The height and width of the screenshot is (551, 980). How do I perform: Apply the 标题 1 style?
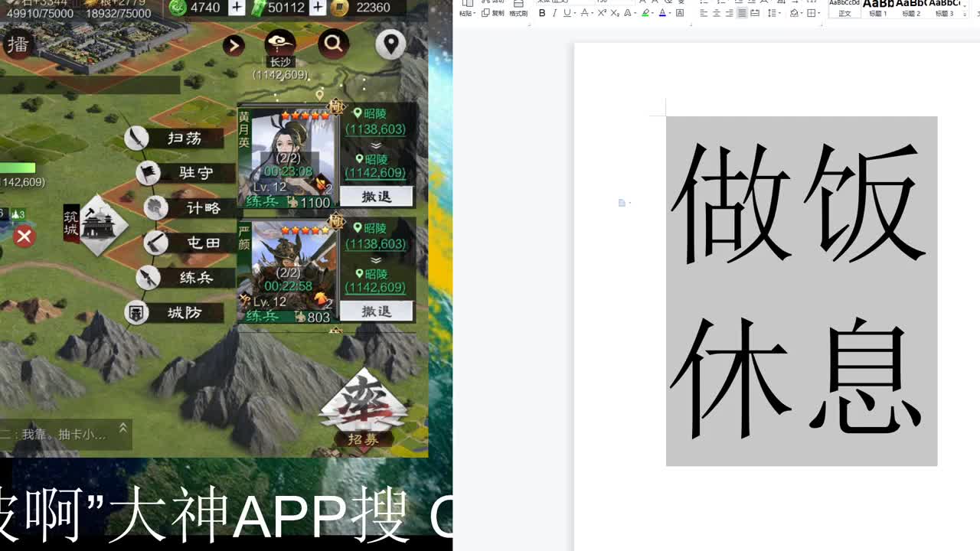coord(877,9)
